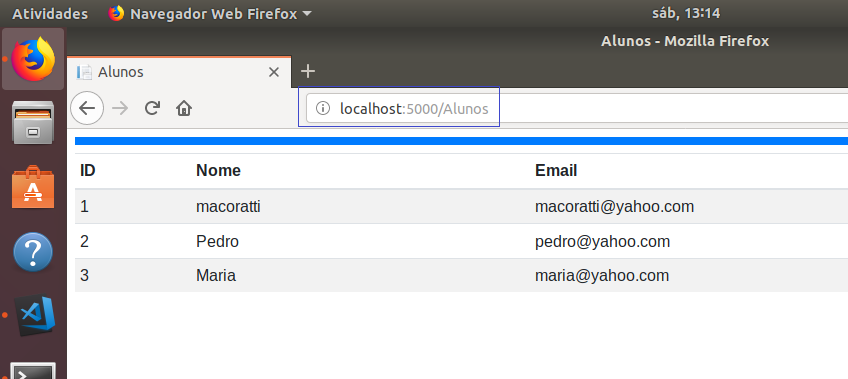Click the Firefox back arrow button
The image size is (848, 379).
click(x=87, y=108)
